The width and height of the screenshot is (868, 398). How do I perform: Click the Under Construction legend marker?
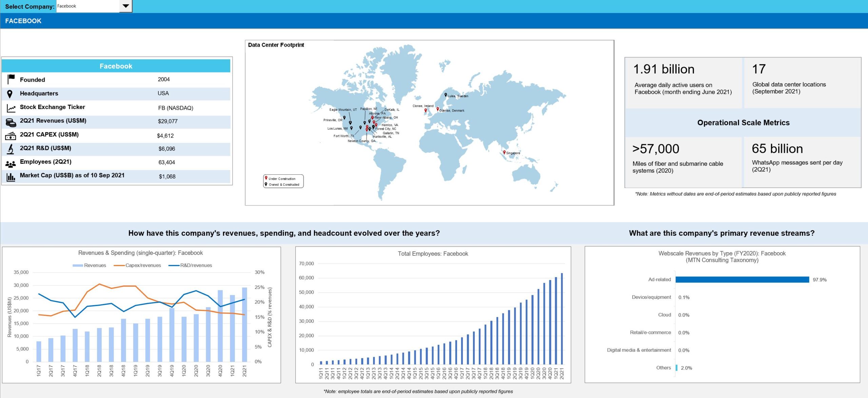(266, 178)
